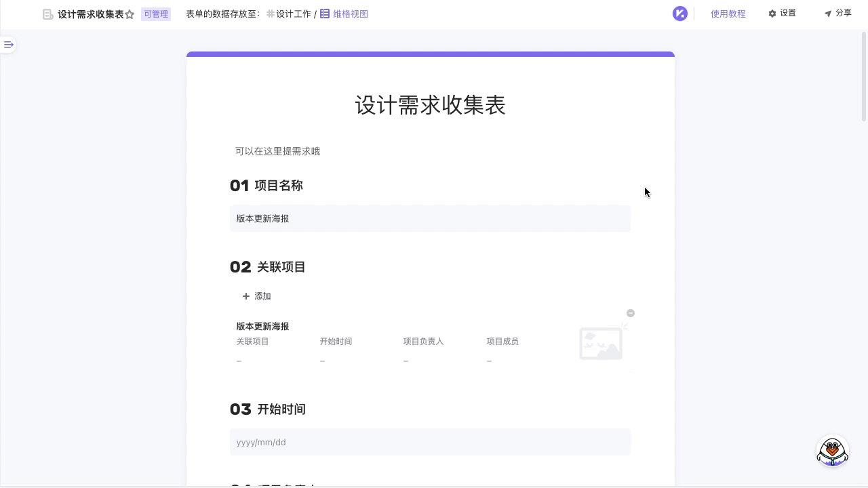Remove linked record with the minus icon
The height and width of the screenshot is (488, 868).
point(631,313)
